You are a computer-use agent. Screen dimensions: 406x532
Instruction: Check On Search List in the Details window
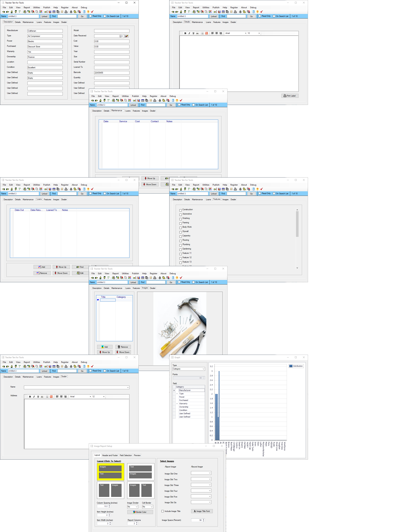pos(274,16)
